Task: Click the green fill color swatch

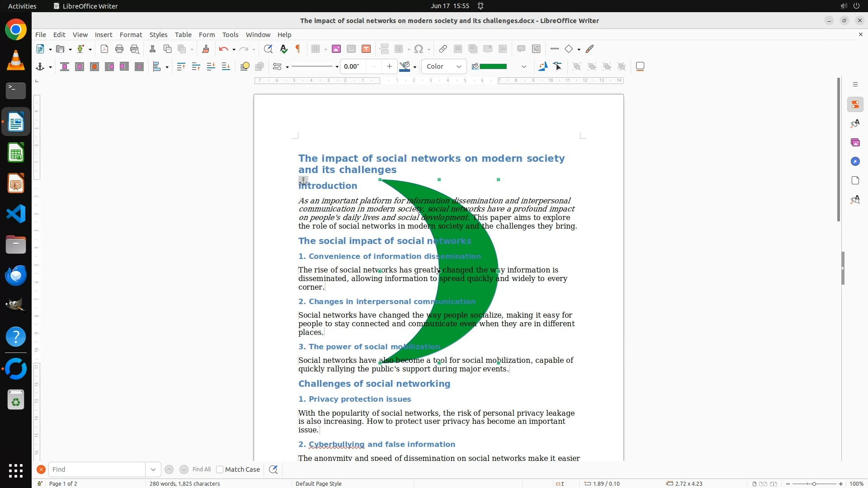Action: point(493,67)
